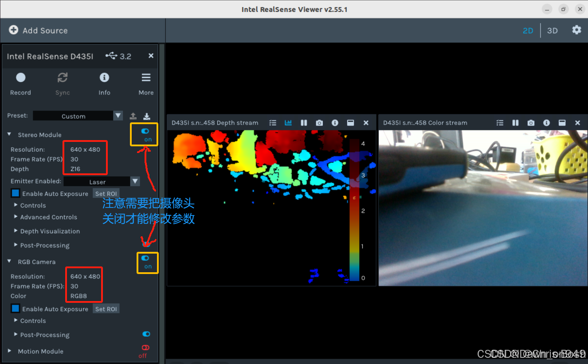
Task: Switch to 3D view
Action: [552, 31]
